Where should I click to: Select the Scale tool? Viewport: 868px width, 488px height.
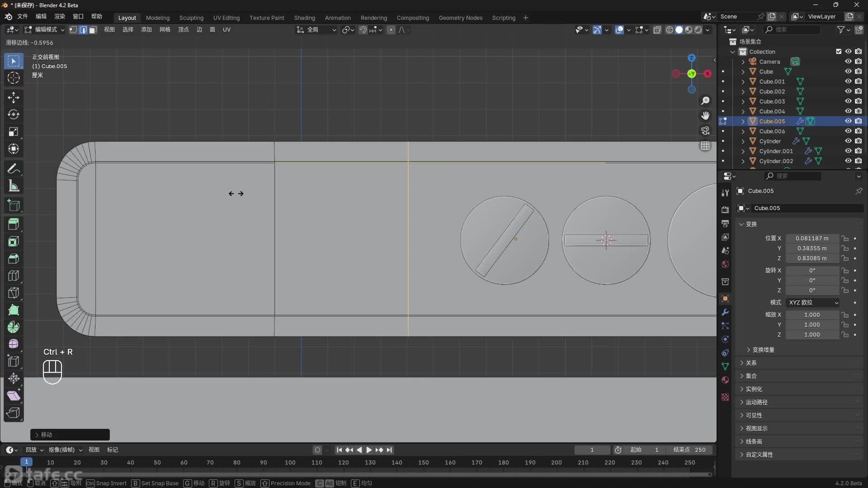[14, 132]
